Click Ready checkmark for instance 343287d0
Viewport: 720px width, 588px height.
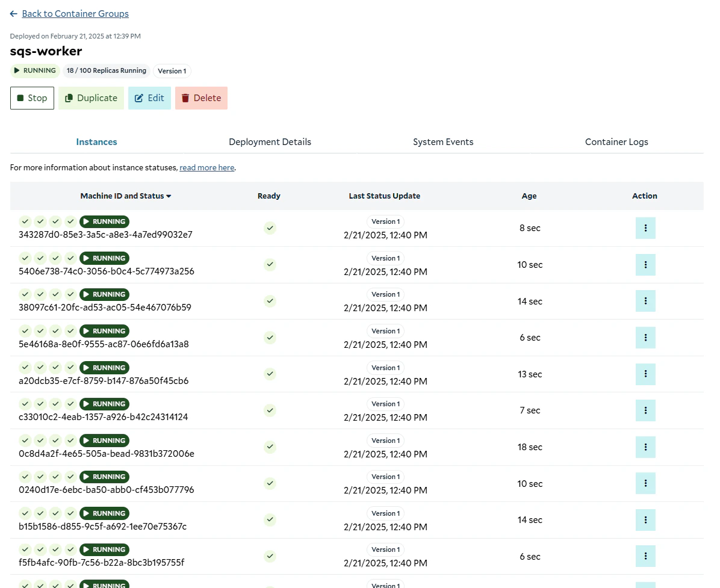pos(270,228)
